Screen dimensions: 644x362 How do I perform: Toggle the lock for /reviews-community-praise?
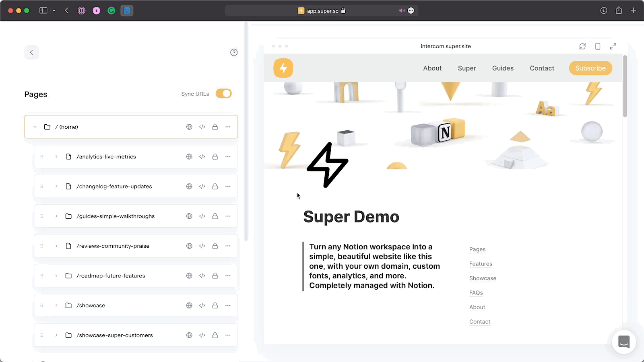pos(215,246)
